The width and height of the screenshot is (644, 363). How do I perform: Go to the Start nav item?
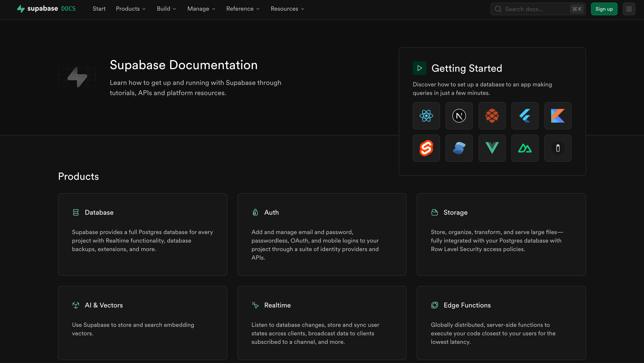tap(99, 9)
